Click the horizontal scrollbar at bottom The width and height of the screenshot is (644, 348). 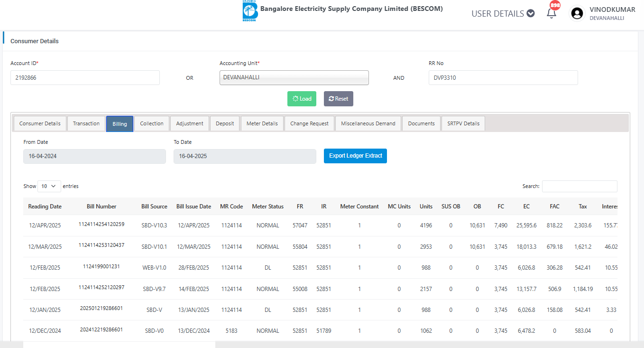[x=119, y=345]
